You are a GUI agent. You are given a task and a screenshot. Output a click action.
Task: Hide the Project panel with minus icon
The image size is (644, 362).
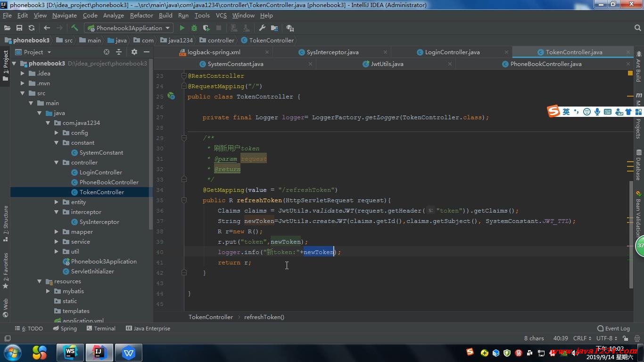[147, 52]
